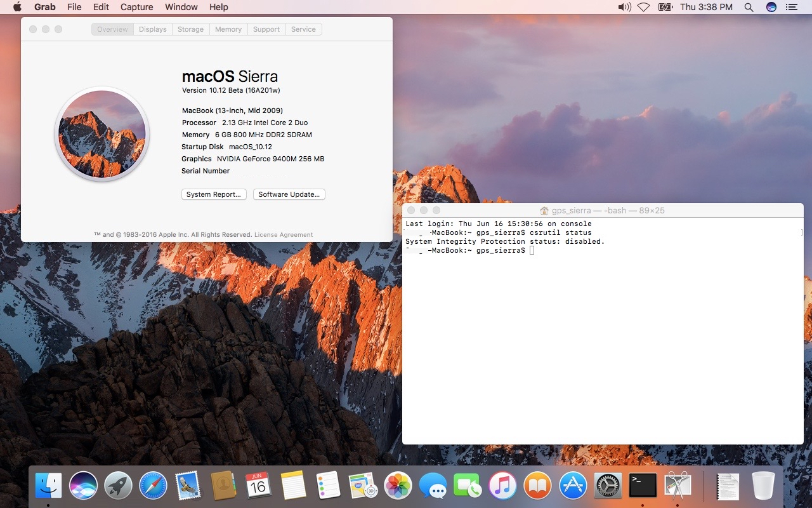Image resolution: width=812 pixels, height=508 pixels.
Task: Open the Help menu
Action: tap(218, 7)
